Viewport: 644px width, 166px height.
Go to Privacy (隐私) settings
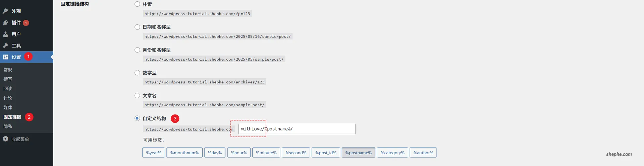pyautogui.click(x=8, y=127)
